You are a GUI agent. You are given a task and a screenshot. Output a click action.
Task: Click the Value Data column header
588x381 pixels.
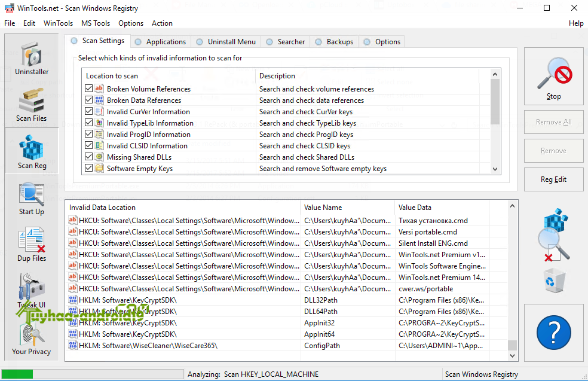coord(442,208)
